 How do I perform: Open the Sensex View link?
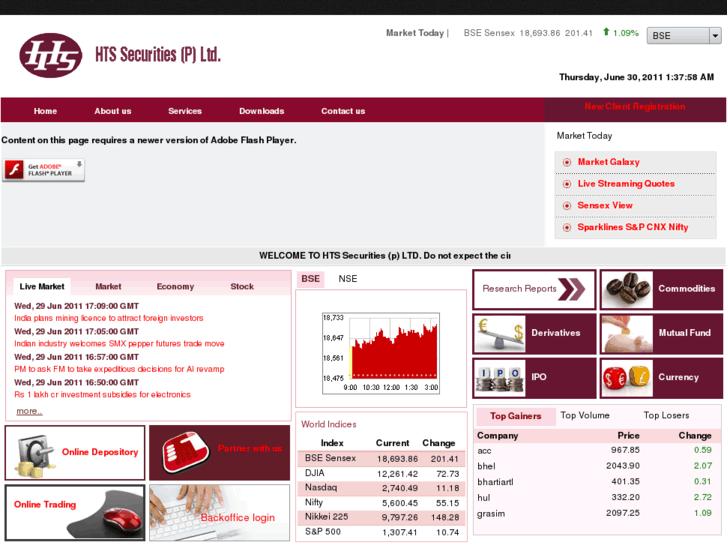pyautogui.click(x=605, y=205)
